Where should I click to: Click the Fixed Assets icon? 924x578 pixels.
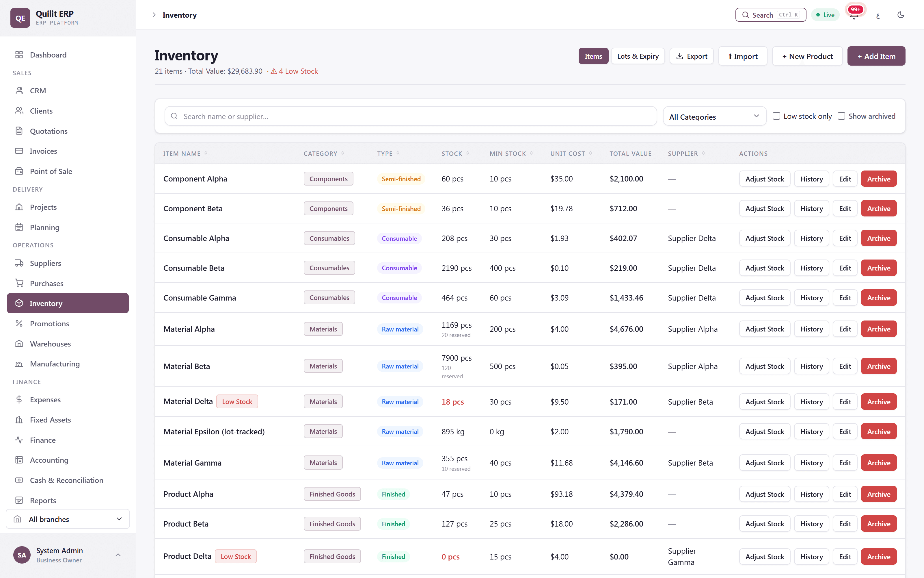pos(19,420)
